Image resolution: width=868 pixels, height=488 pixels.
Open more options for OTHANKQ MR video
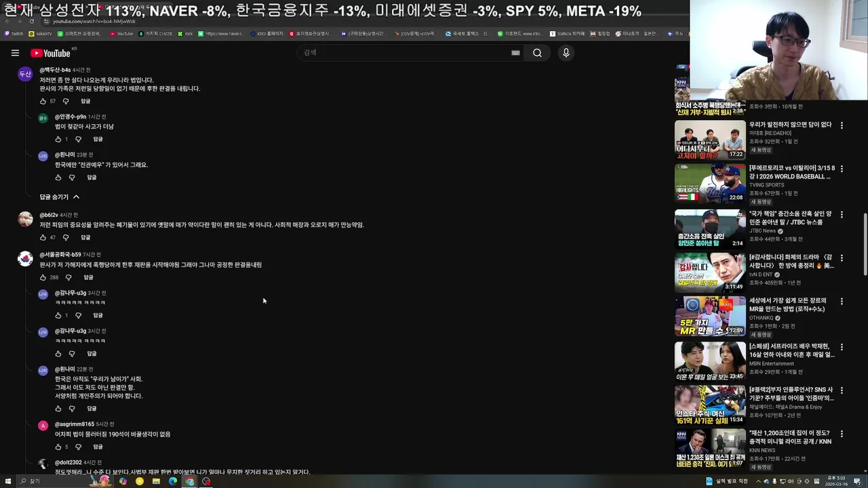842,301
